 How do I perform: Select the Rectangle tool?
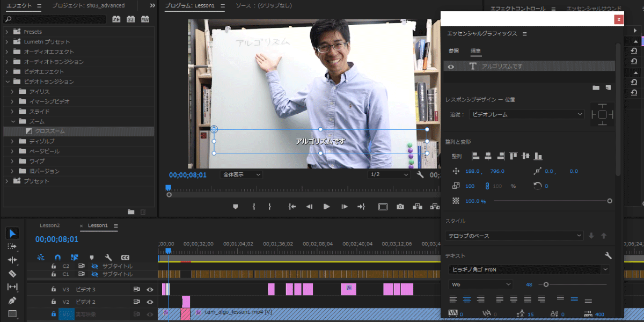[13, 314]
